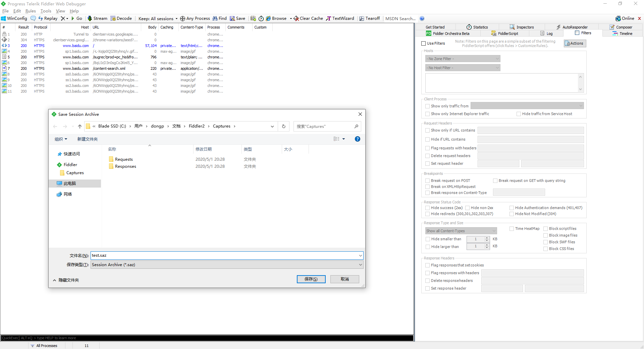Image resolution: width=644 pixels, height=349 pixels.
Task: Click the search magnifier in the Captures search box
Action: coord(356,126)
